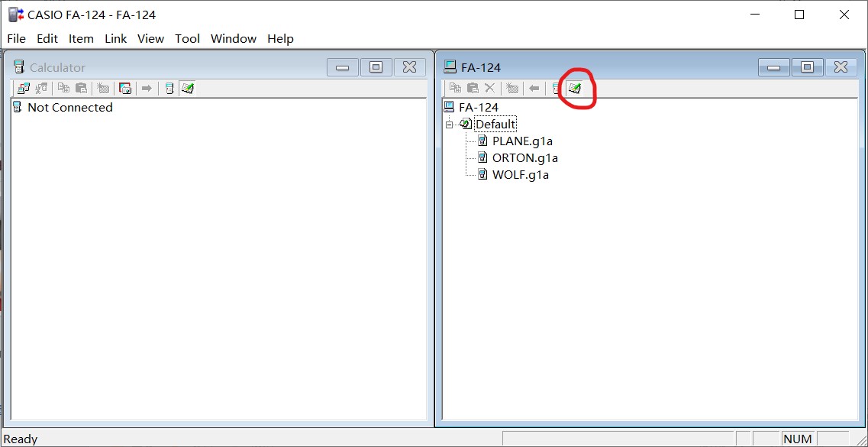The image size is (868, 447).
Task: Click the Delete X icon in FA-124 toolbar
Action: click(x=489, y=88)
